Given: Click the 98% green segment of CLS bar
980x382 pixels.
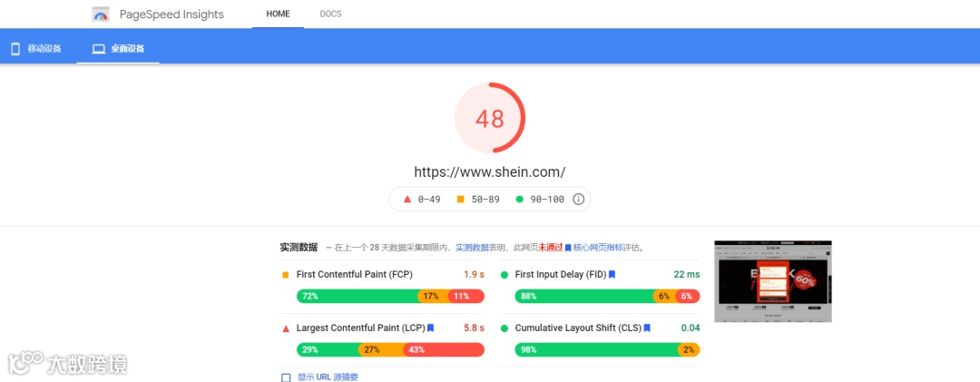Looking at the screenshot, I should coord(597,349).
